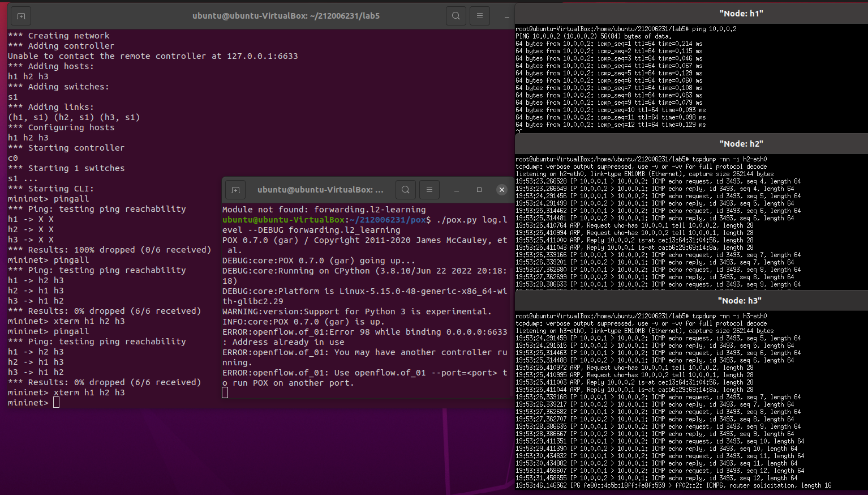The image size is (868, 495).
Task: Click the search icon in the lab5 terminal
Action: click(x=456, y=16)
